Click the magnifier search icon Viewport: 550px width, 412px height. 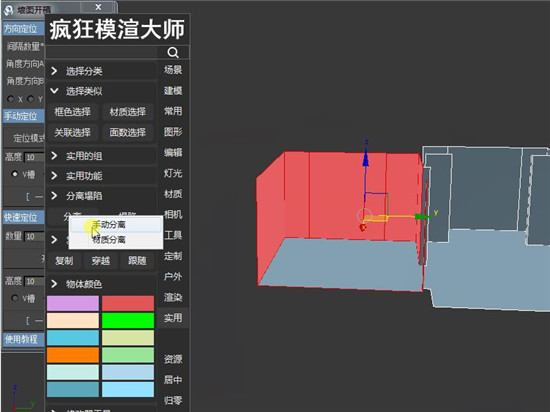point(173,52)
